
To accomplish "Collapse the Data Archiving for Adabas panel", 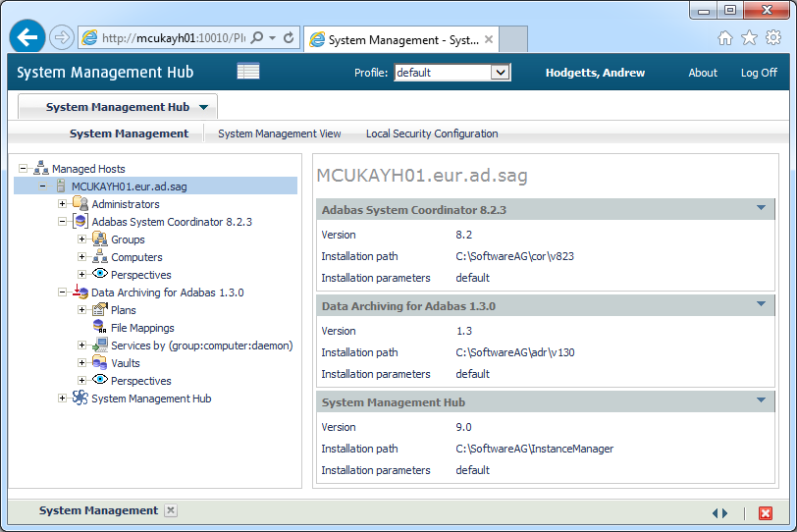I will [761, 304].
